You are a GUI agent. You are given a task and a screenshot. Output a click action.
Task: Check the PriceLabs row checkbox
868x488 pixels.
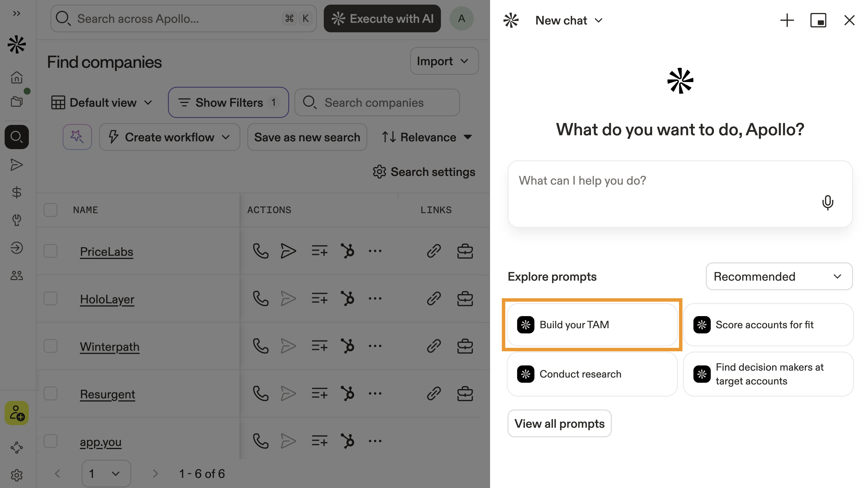(50, 251)
